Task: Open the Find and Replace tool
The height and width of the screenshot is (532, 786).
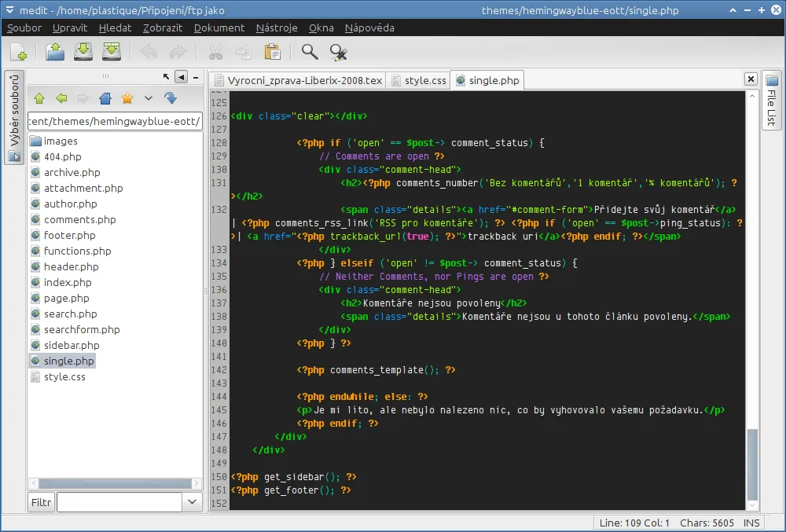Action: (338, 52)
